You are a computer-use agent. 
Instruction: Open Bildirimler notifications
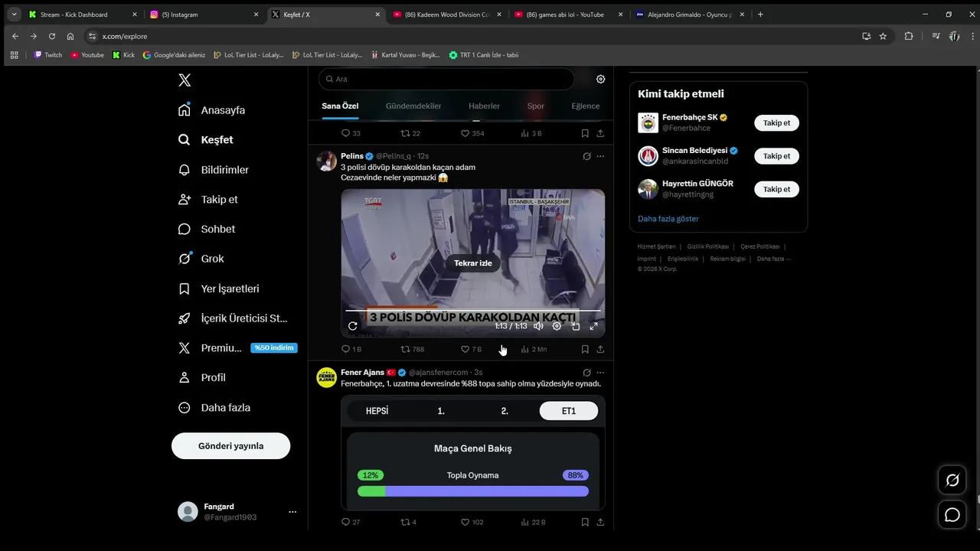pos(214,170)
